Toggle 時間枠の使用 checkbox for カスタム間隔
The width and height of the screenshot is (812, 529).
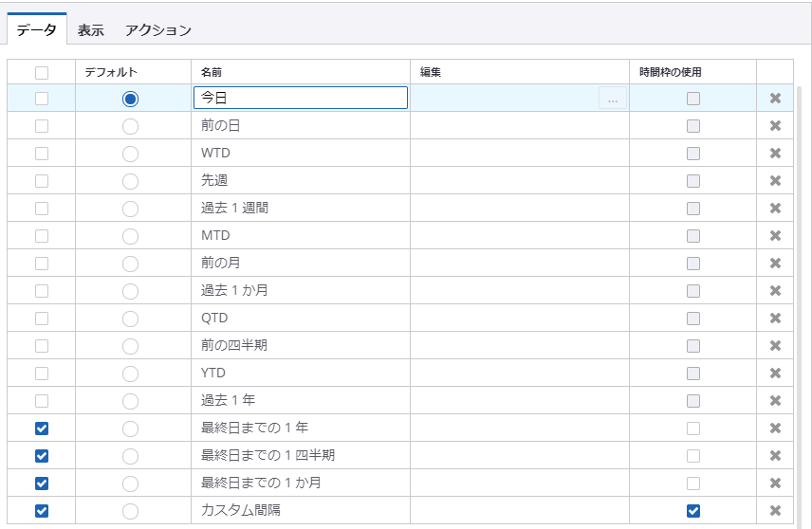tap(693, 511)
